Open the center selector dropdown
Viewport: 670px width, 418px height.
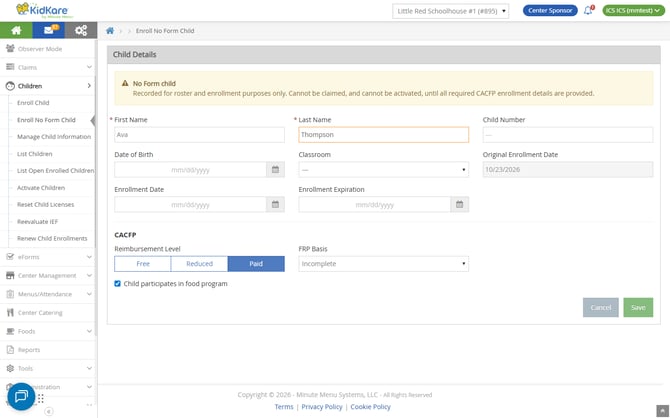(451, 11)
